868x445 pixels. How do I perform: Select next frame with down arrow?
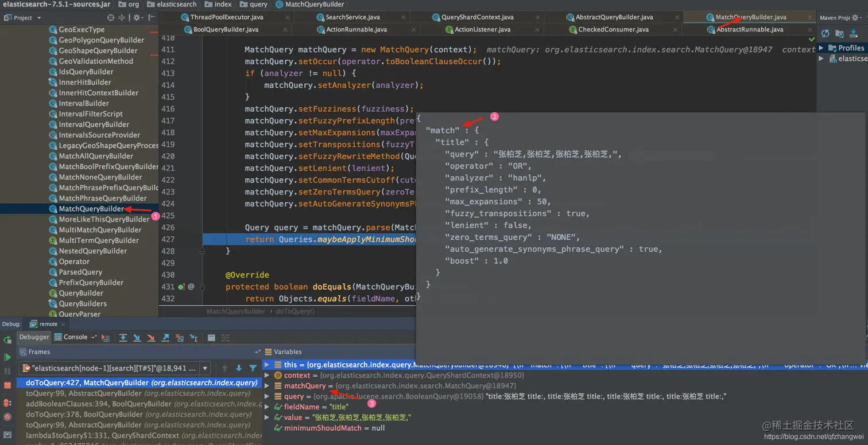click(239, 368)
